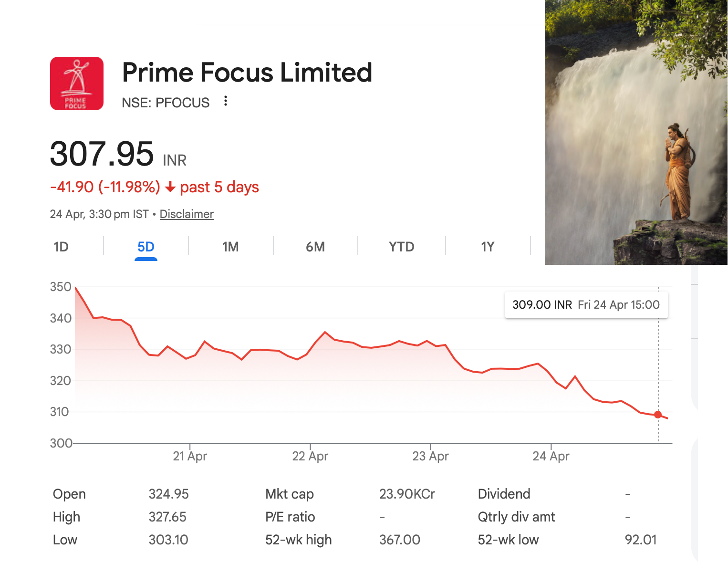Click the 52-wk high value 367.00
The width and height of the screenshot is (728, 584).
(399, 540)
